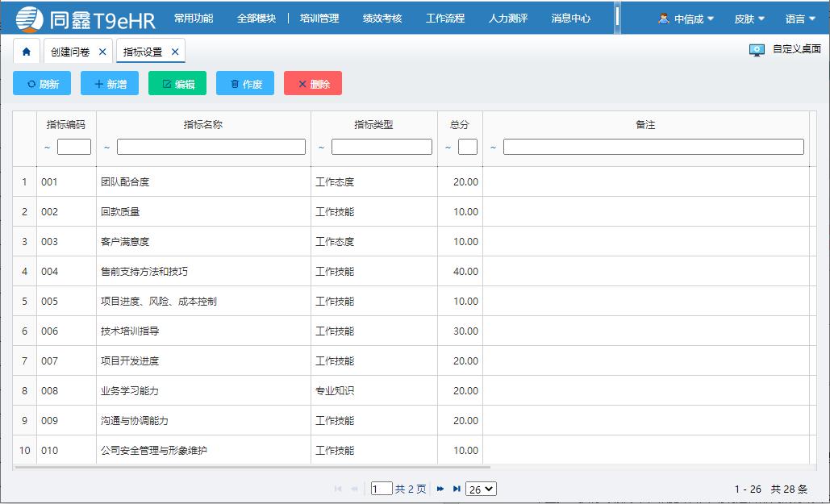Go to next page using double-arrow icon
Screen dimensions: 830x504
pyautogui.click(x=439, y=488)
